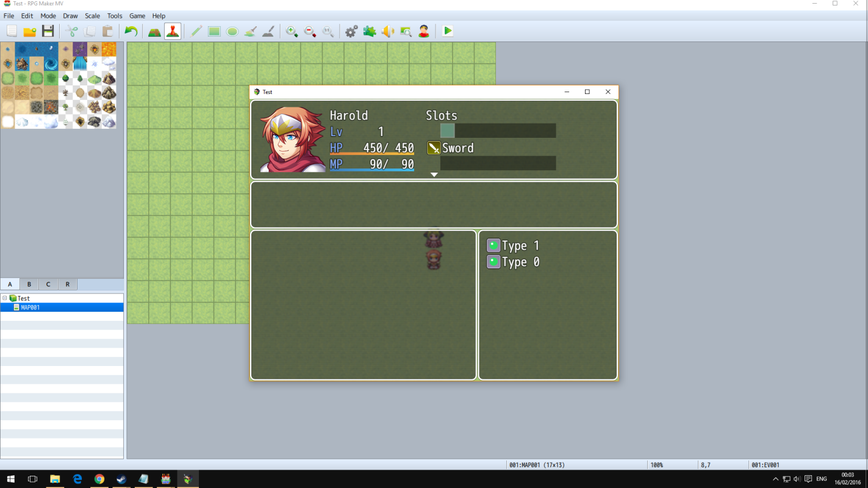Select the empty slot below Sword
The height and width of the screenshot is (488, 868).
point(498,163)
